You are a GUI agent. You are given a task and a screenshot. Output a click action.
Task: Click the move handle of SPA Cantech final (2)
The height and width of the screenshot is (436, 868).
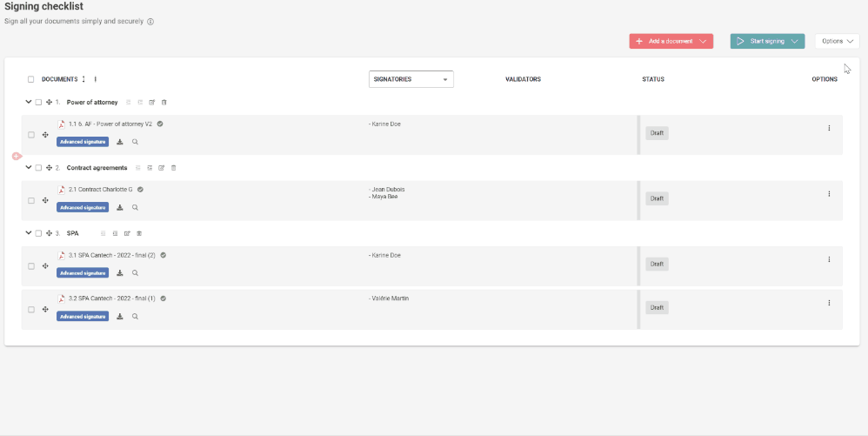point(45,266)
